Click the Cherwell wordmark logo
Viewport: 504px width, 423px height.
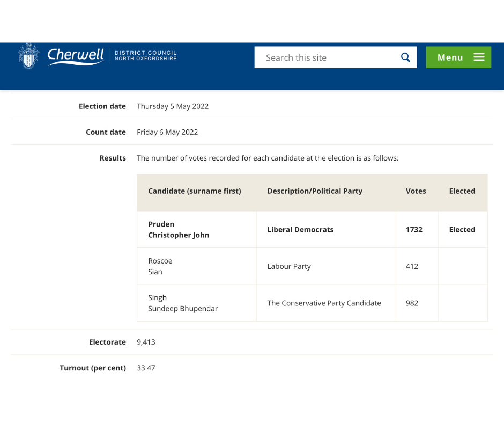[x=75, y=56]
